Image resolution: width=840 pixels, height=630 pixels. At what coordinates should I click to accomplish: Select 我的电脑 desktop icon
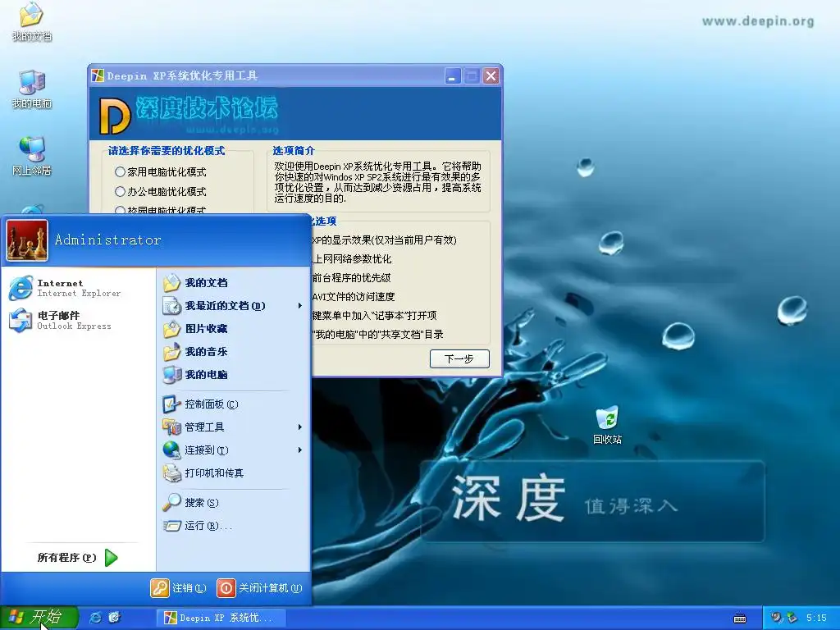click(32, 89)
